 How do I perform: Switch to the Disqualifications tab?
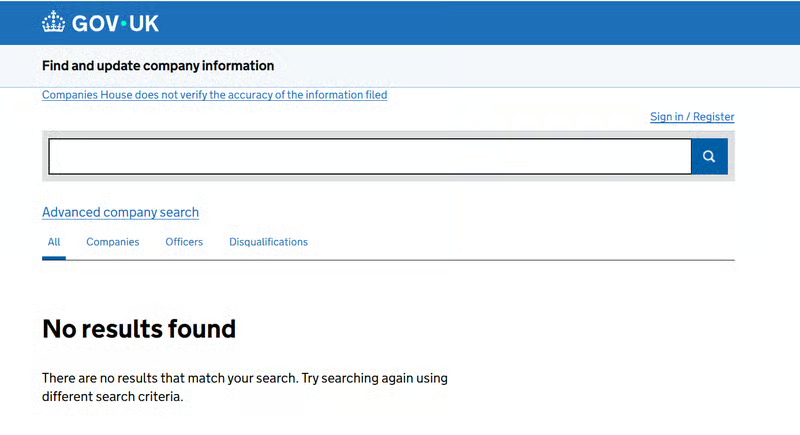(268, 242)
